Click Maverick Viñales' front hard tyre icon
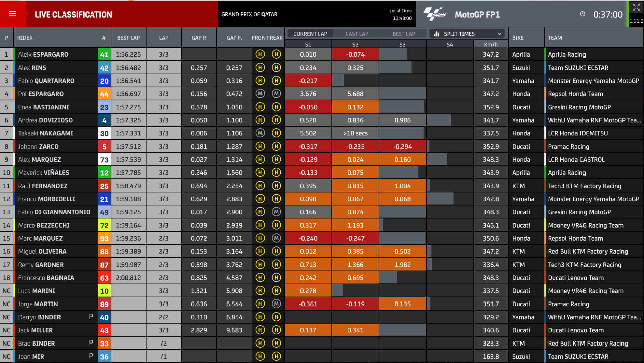 (260, 172)
